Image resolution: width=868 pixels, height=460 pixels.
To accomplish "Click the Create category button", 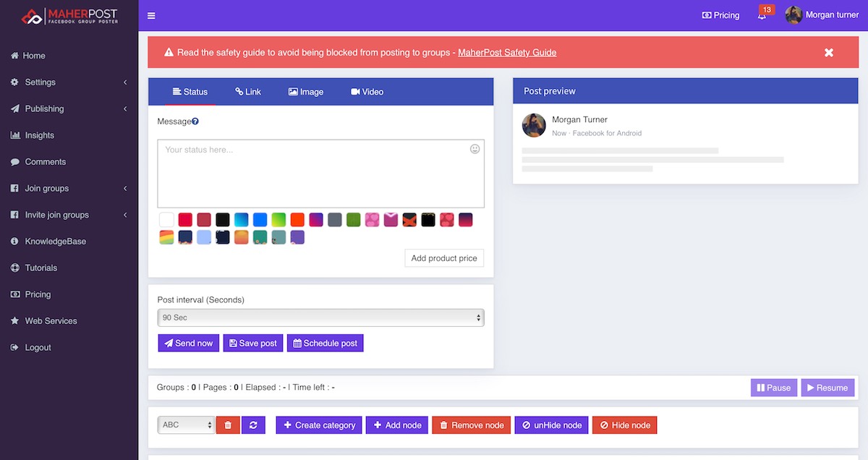I will pos(318,425).
